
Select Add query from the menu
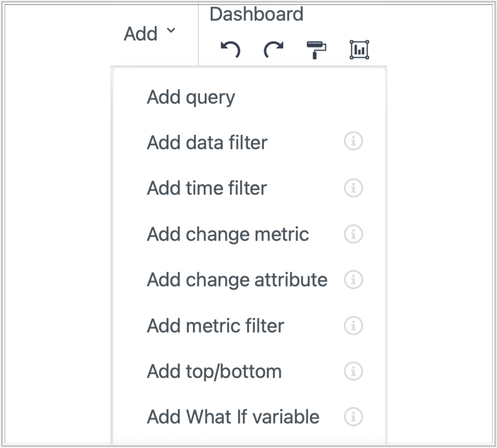(191, 97)
